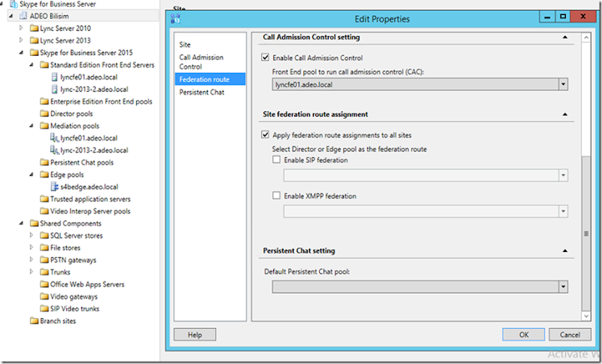The height and width of the screenshot is (364, 602).
Task: Select Site in the properties navigation
Action: point(184,44)
